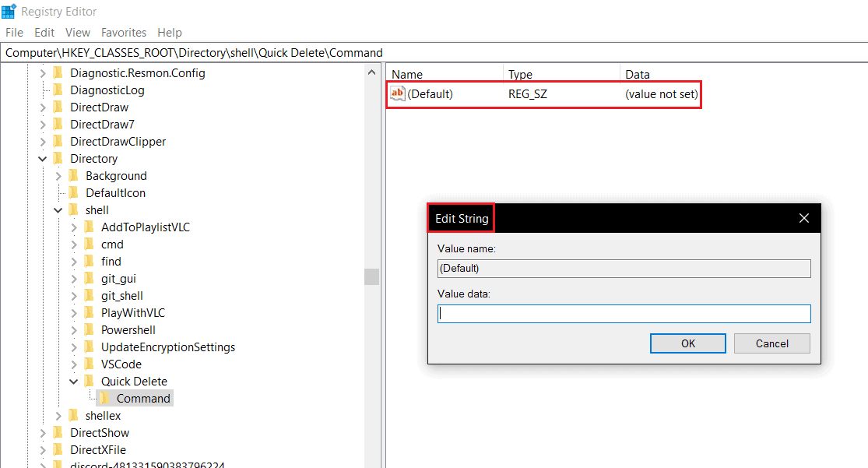Click the Quick Delete key folder icon
Screen dimensions: 868x468
click(88, 381)
